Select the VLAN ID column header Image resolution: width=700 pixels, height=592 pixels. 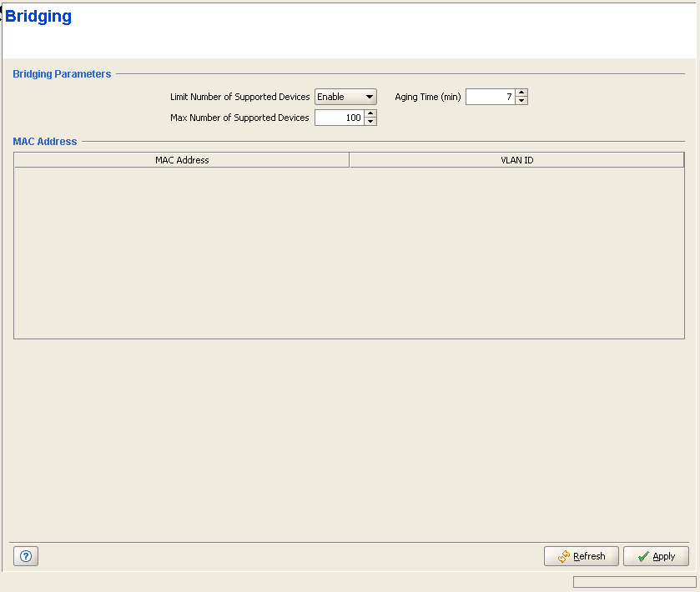click(516, 159)
